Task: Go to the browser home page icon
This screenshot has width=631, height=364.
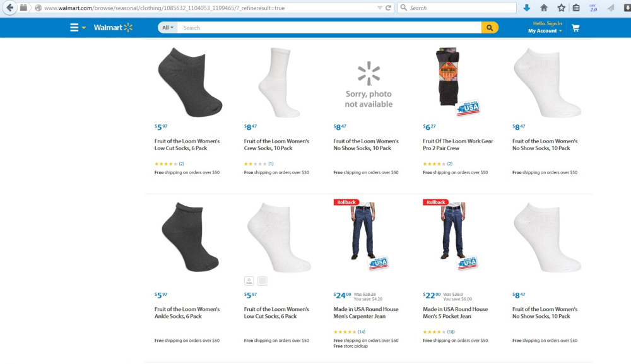Action: 544,8
